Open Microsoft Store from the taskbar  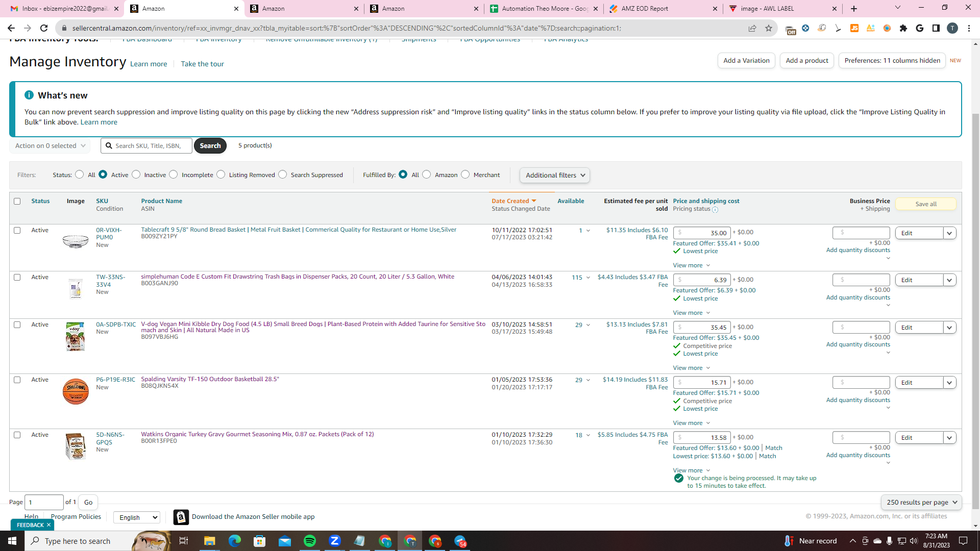(260, 541)
